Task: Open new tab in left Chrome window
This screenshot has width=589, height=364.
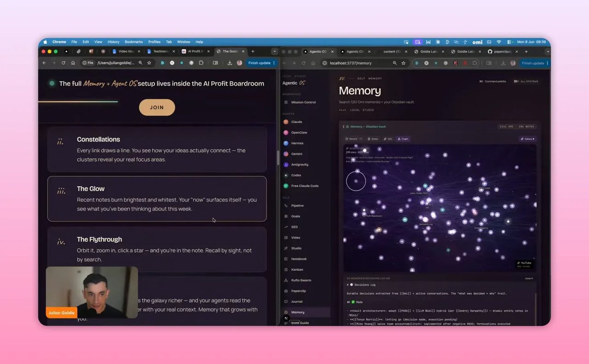Action: click(x=253, y=51)
